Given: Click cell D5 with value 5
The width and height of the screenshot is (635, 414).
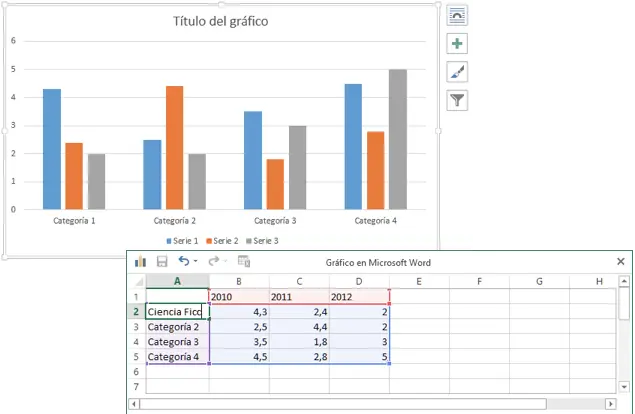Looking at the screenshot, I should pos(359,356).
